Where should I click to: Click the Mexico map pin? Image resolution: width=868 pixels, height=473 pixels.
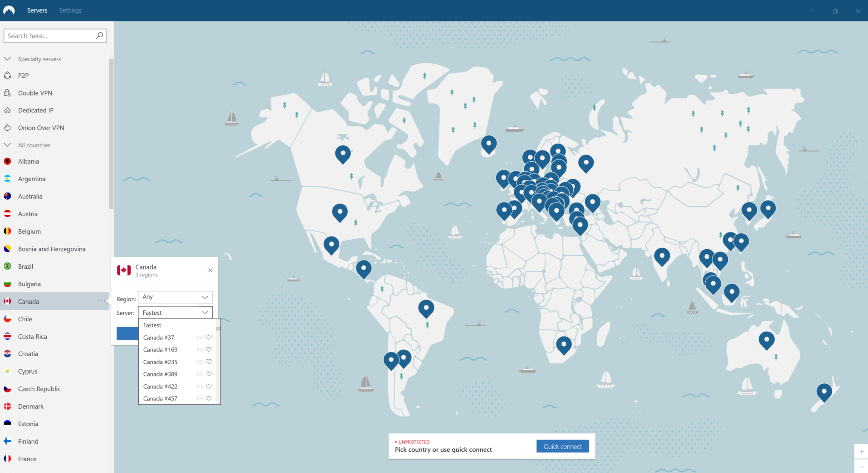click(x=332, y=245)
